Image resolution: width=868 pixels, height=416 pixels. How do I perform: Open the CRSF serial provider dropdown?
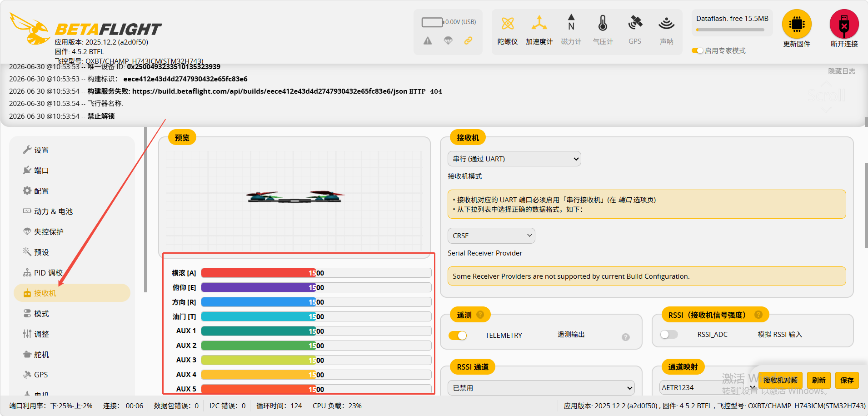(491, 236)
